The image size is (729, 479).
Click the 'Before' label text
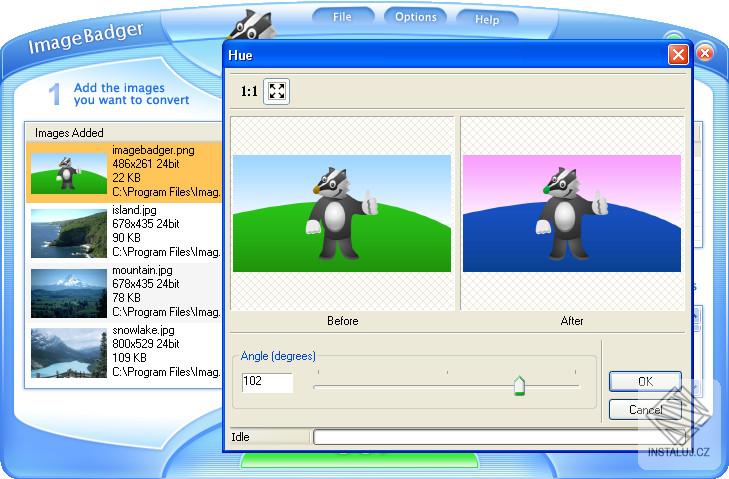(x=343, y=321)
